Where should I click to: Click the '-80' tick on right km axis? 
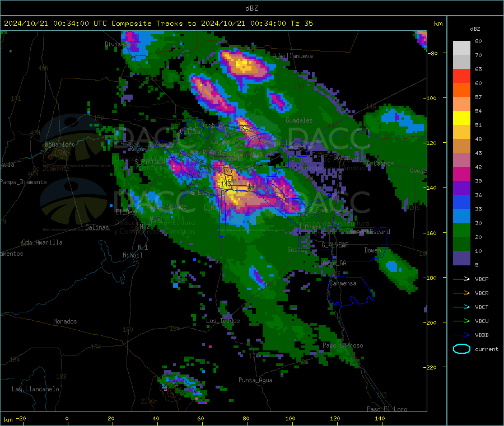(x=433, y=54)
